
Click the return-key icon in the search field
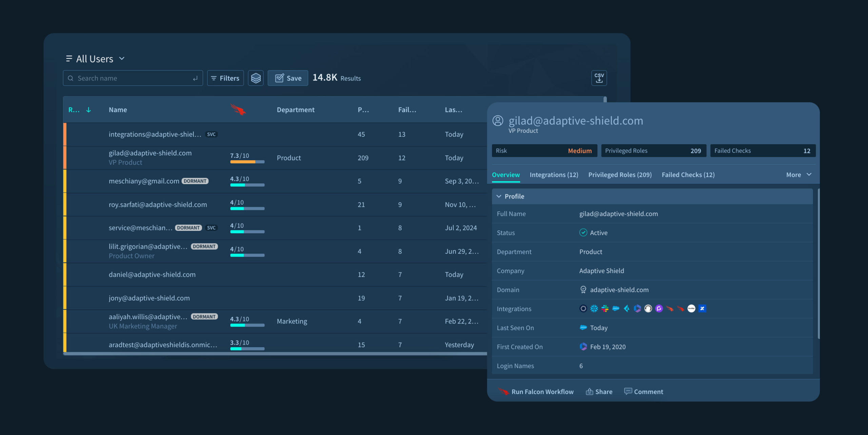[195, 78]
